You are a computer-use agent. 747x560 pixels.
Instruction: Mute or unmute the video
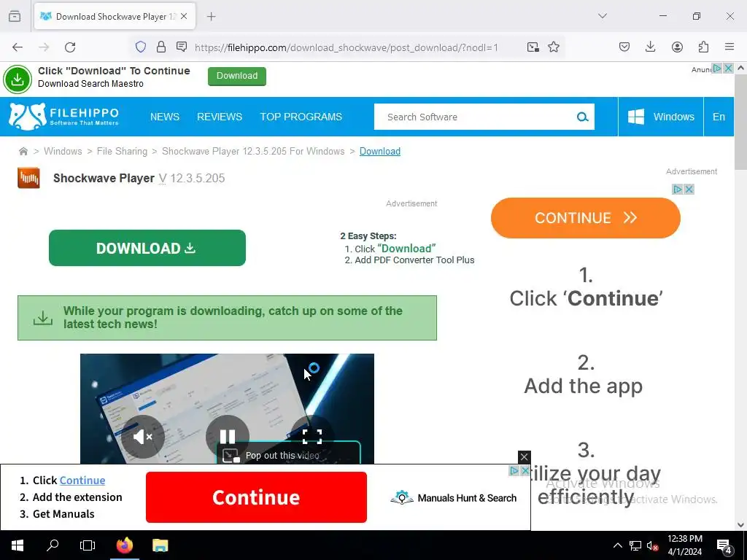click(x=142, y=436)
